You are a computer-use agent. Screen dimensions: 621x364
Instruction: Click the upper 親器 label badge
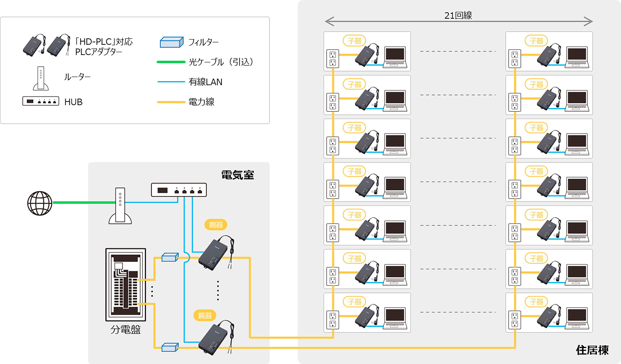point(216,225)
